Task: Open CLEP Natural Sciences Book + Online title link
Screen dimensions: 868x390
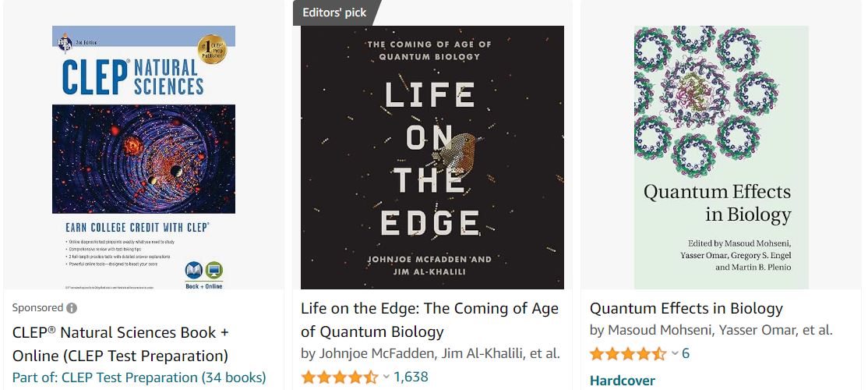Action: [121, 344]
